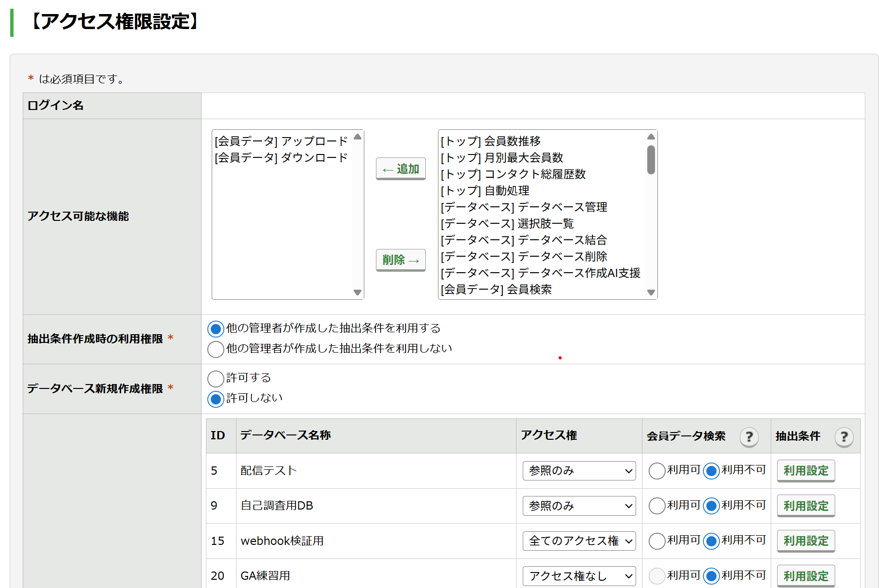Click the webhook検証用 database name
Screen dimensions: 889x588
(282, 541)
